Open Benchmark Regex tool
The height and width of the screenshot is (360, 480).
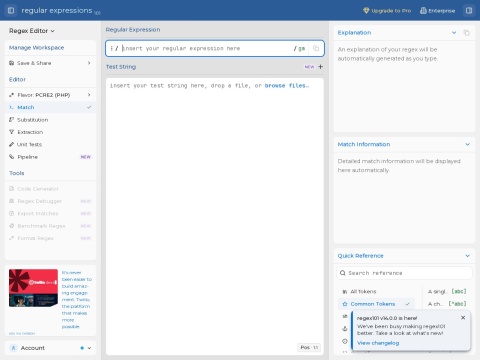[50, 226]
